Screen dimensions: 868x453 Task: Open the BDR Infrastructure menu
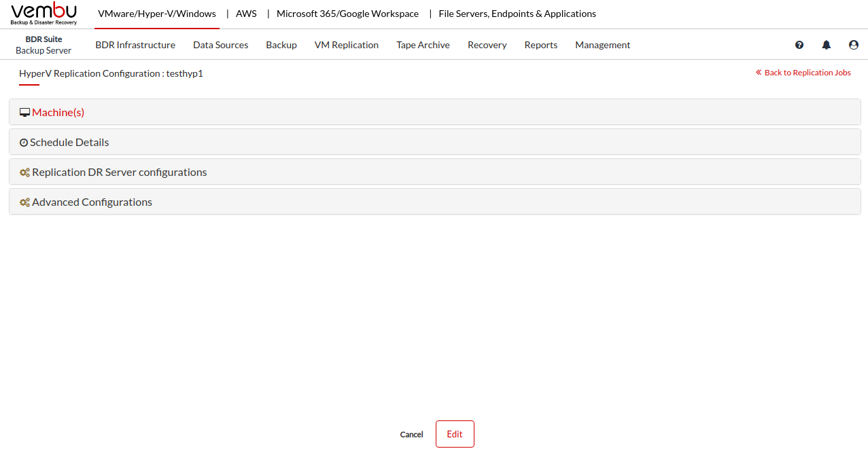pos(135,45)
